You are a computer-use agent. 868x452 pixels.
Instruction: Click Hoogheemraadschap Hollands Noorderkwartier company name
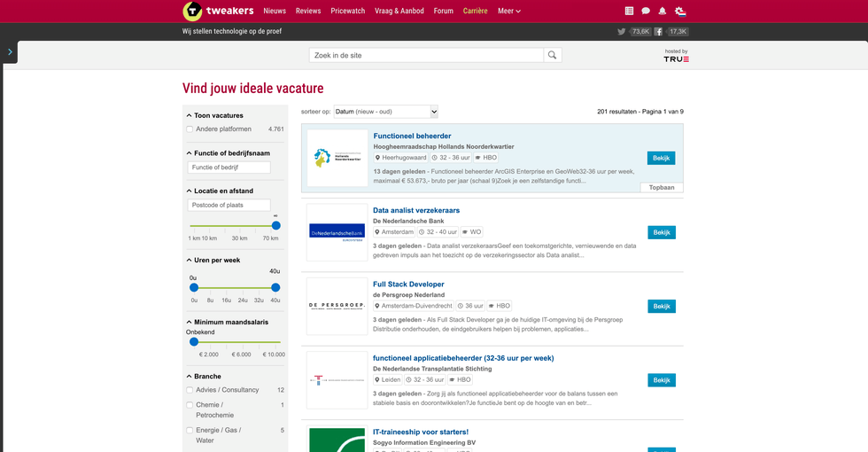(444, 147)
